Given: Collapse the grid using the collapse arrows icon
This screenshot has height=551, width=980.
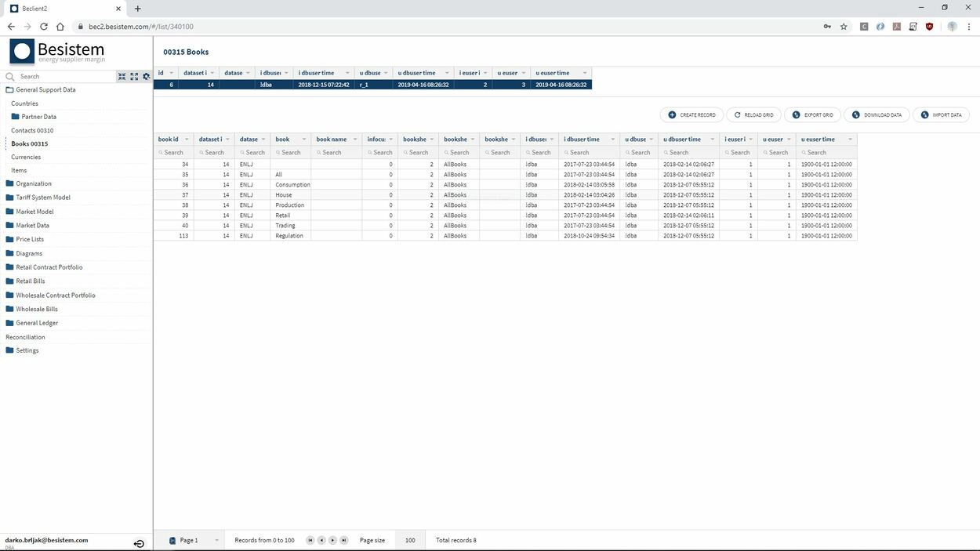Looking at the screenshot, I should click(x=122, y=76).
